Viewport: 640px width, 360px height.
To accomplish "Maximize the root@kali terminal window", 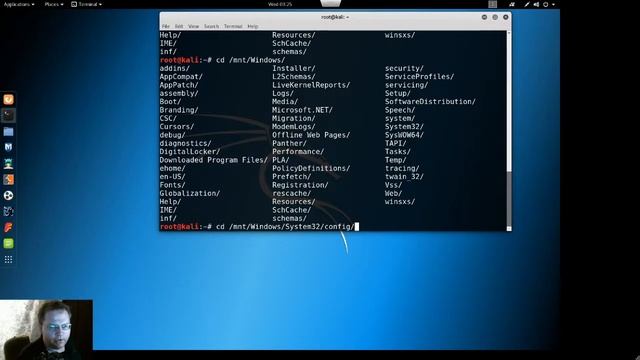I will [x=495, y=17].
